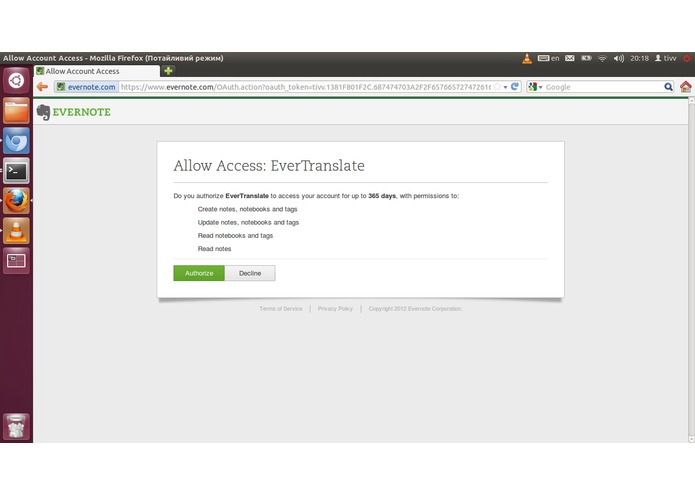Click the VLC cone tray indicator

(x=527, y=58)
